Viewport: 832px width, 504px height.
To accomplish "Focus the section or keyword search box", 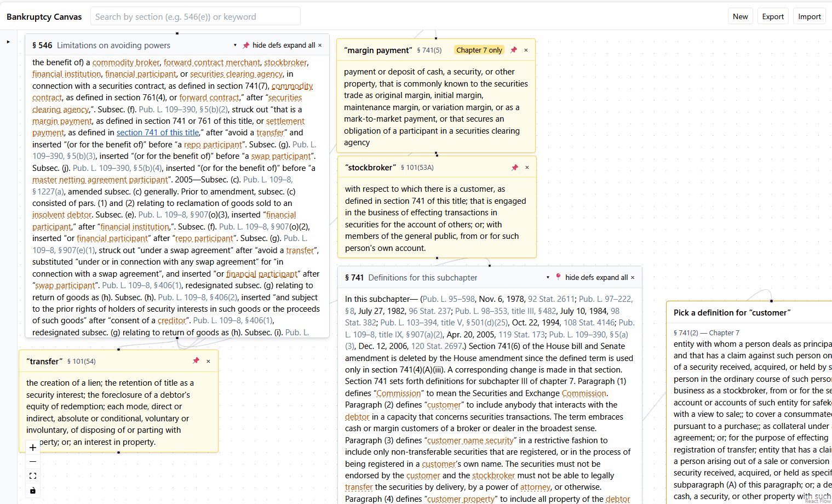I will 196,16.
